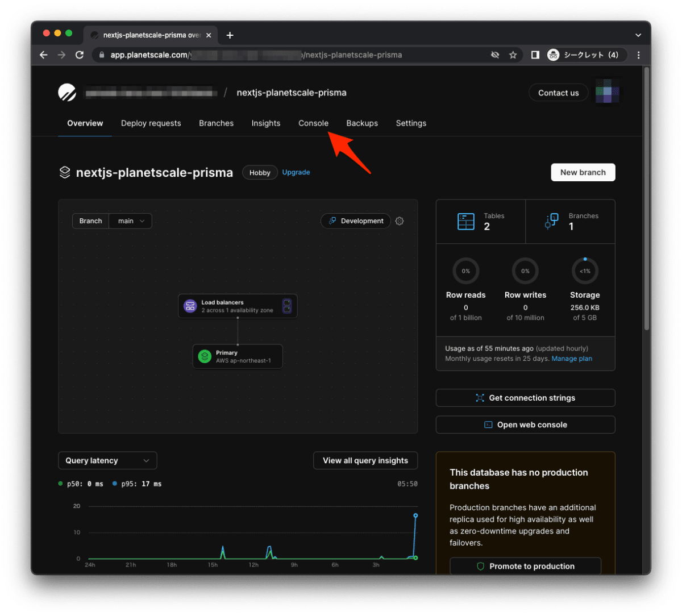Click the nextjs-planetscale-prisma breadcrumb
This screenshot has width=682, height=616.
(x=292, y=93)
